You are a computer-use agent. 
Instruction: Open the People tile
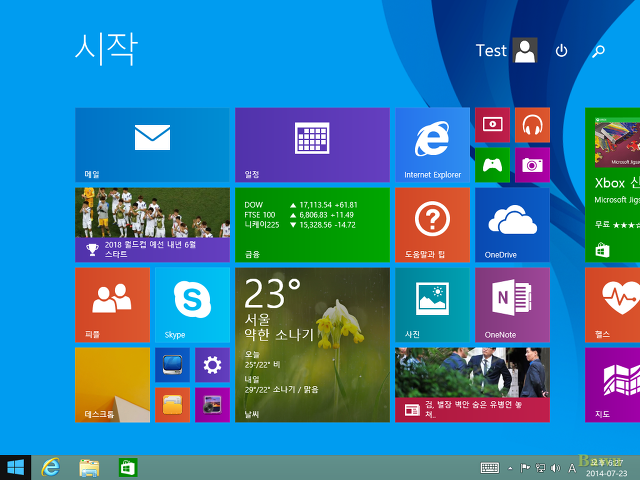(x=112, y=304)
